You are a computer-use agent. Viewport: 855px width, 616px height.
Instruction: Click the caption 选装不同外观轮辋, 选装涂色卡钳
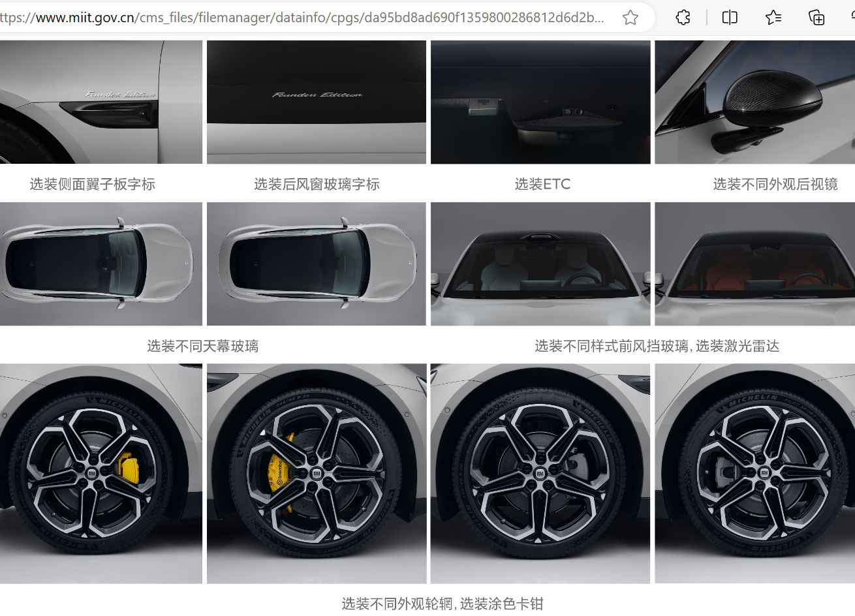[x=442, y=604]
